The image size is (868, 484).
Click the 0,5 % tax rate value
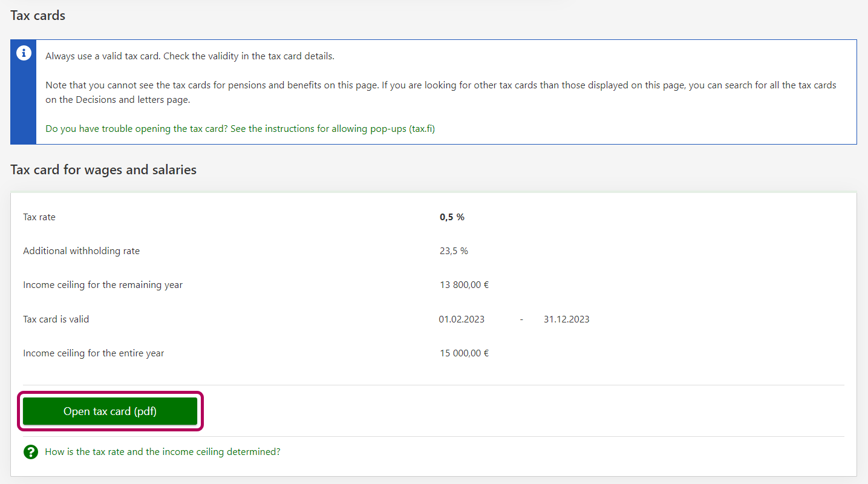[x=452, y=217]
